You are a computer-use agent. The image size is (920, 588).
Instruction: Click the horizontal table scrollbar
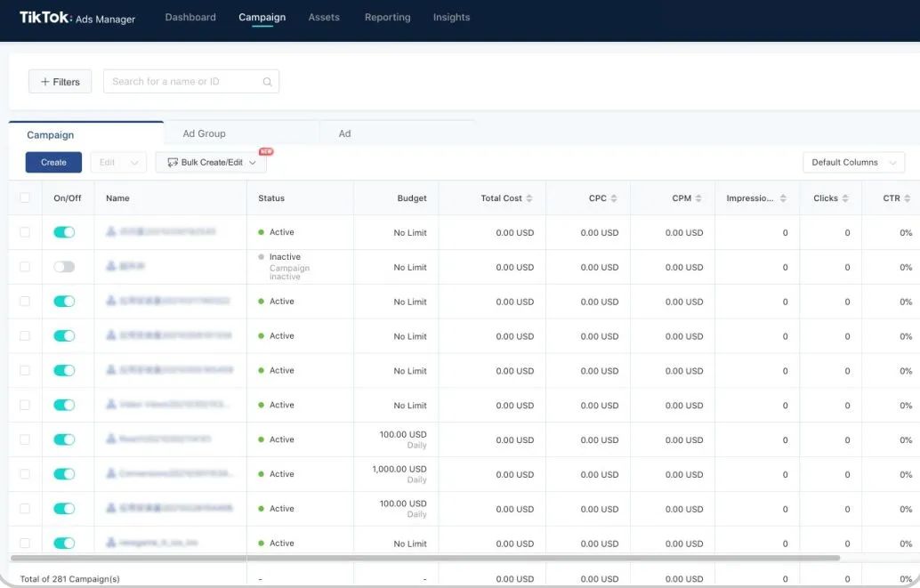click(424, 559)
